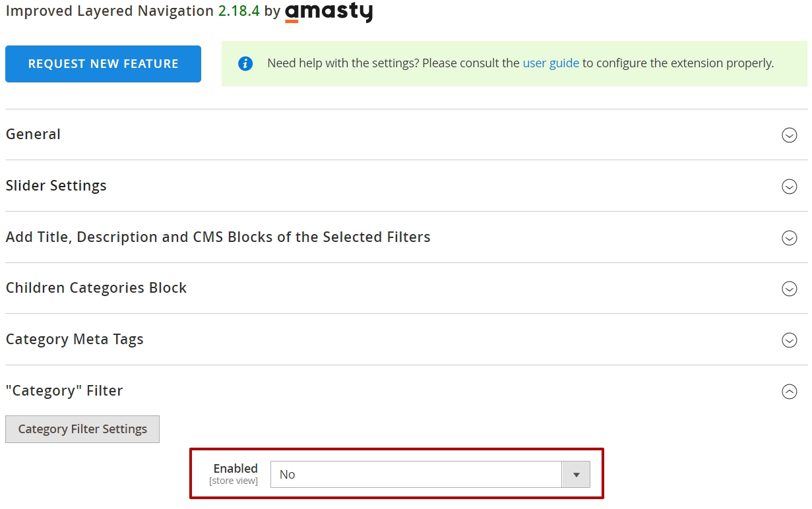Collapse "Category" Filter using its up-chevron icon
The height and width of the screenshot is (509, 812).
point(789,392)
